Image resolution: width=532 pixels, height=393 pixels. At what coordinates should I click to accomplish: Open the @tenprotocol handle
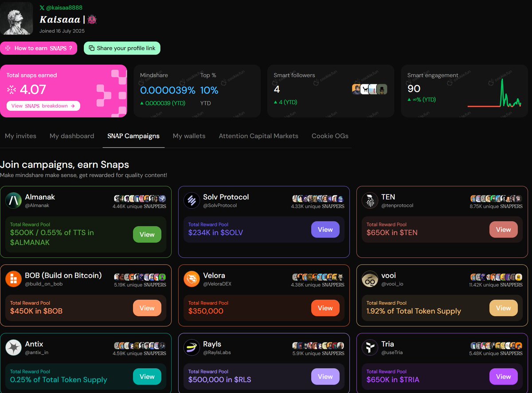click(x=397, y=206)
